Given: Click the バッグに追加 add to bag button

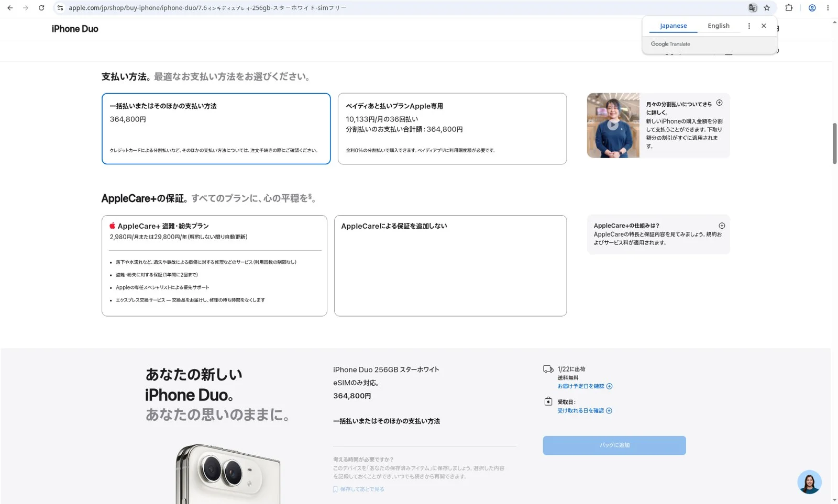Looking at the screenshot, I should pos(614,445).
